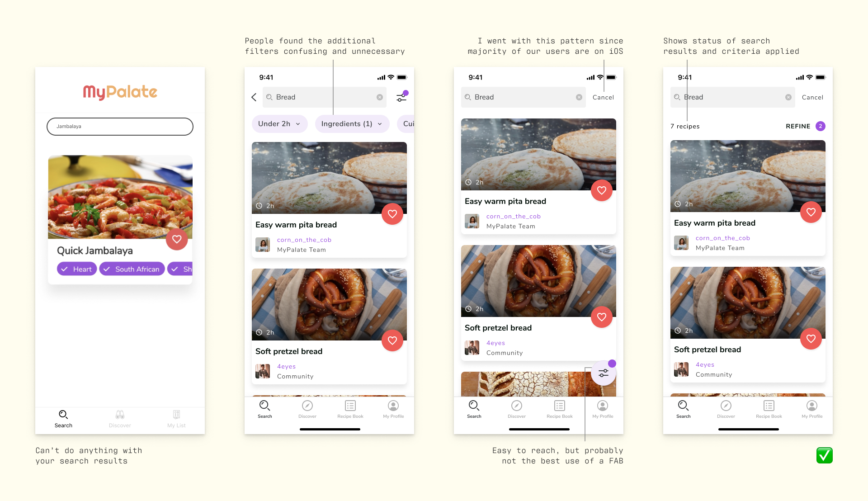The image size is (868, 501).
Task: Go back using the left chevron arrow
Action: (x=254, y=97)
